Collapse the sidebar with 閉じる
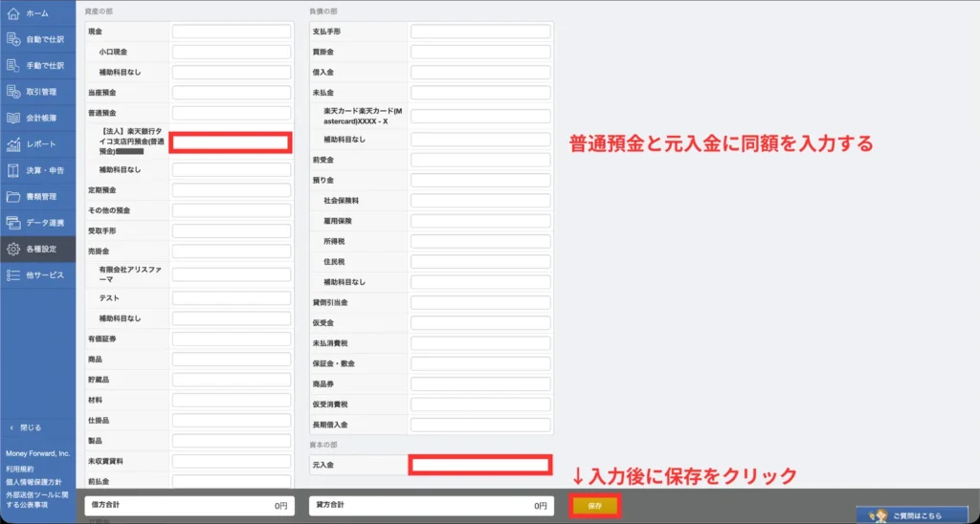Image resolution: width=980 pixels, height=524 pixels. pyautogui.click(x=26, y=427)
